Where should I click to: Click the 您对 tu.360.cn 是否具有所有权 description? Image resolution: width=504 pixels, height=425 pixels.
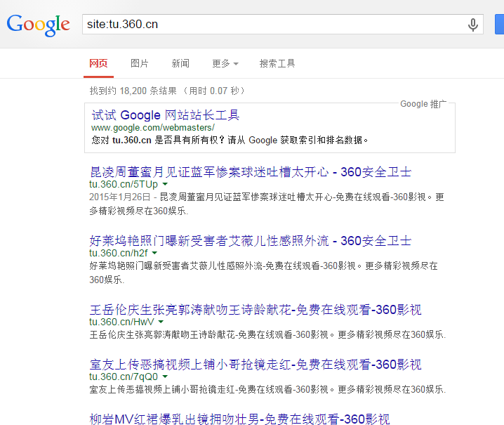[x=230, y=140]
